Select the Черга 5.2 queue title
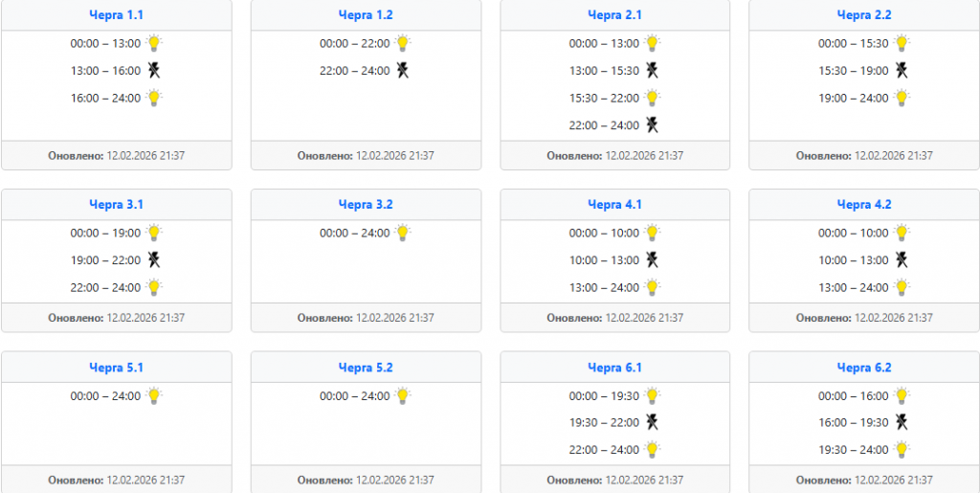The image size is (980, 493). pos(366,368)
